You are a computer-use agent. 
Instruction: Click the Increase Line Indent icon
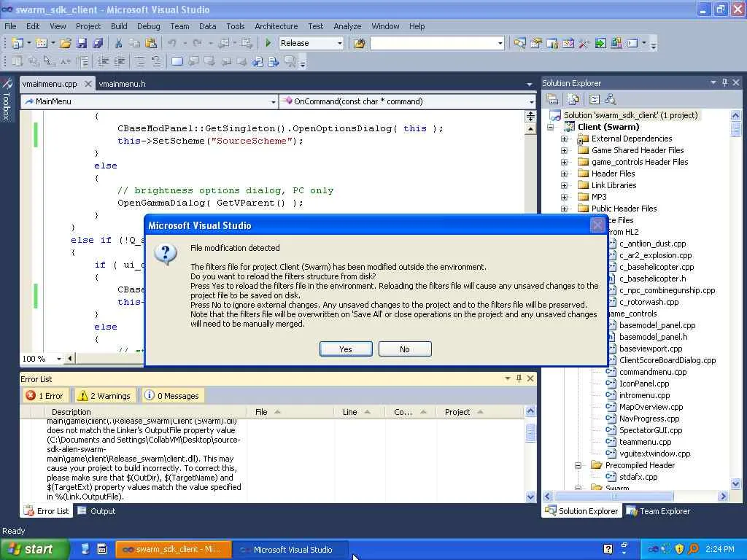[x=119, y=61]
